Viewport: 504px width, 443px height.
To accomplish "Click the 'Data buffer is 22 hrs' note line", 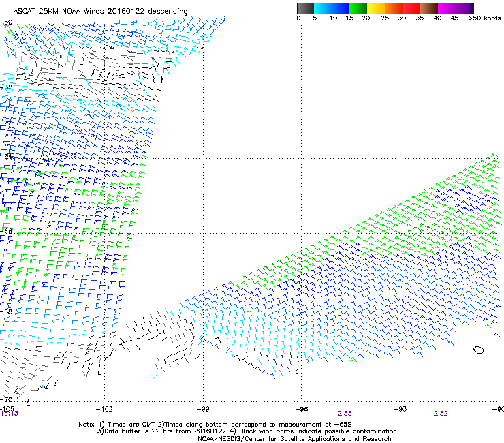I will coord(247,431).
